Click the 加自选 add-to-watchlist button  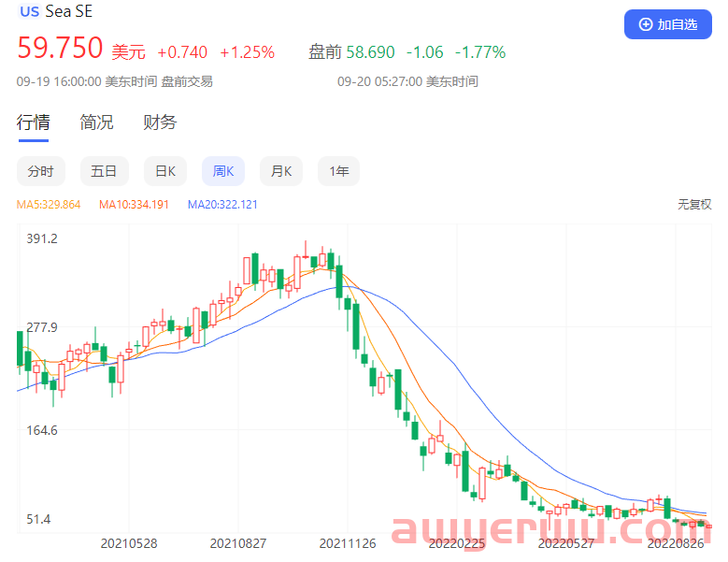[667, 24]
